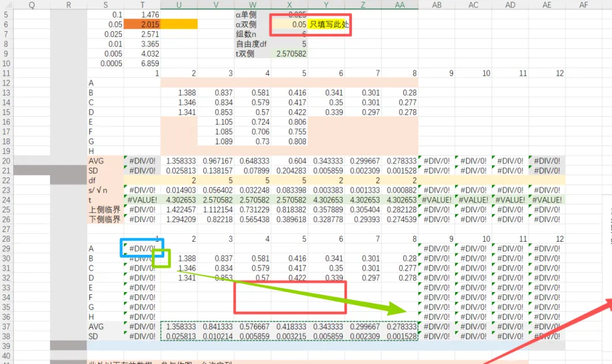Click the cell showing 0.056402

216,190
